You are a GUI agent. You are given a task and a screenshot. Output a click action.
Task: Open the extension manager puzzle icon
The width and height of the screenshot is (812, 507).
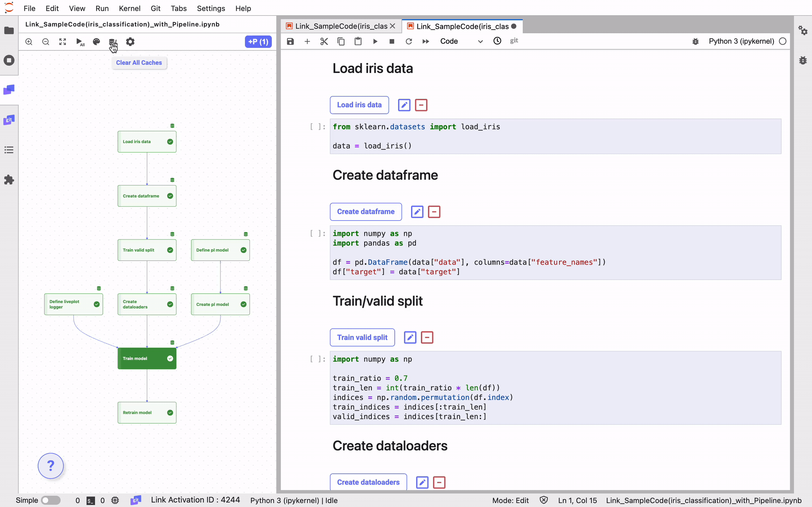[9, 180]
